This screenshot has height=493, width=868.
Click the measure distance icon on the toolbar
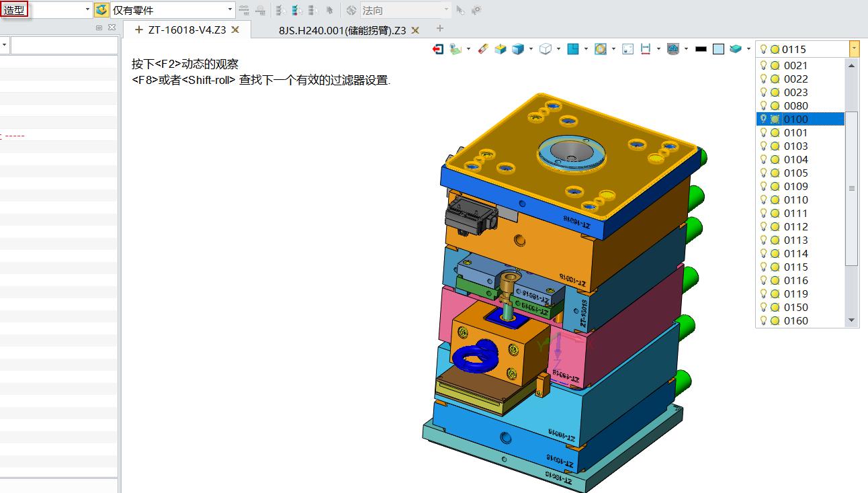646,48
